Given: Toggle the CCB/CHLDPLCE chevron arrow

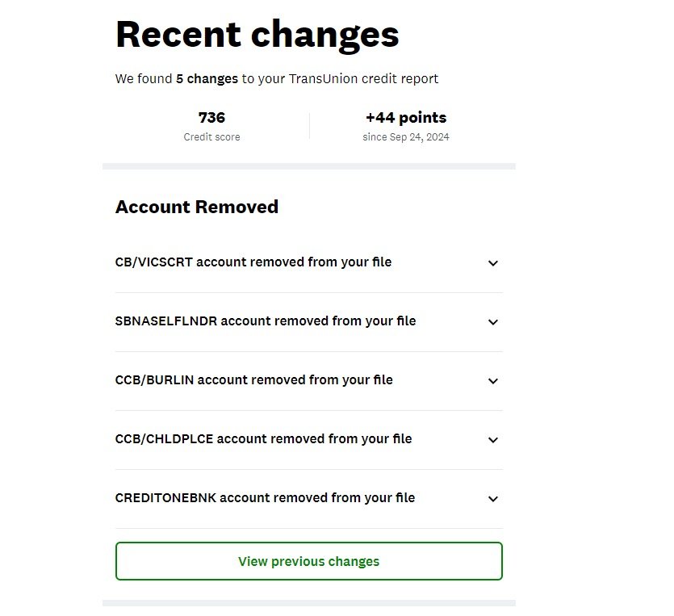Looking at the screenshot, I should [x=493, y=440].
